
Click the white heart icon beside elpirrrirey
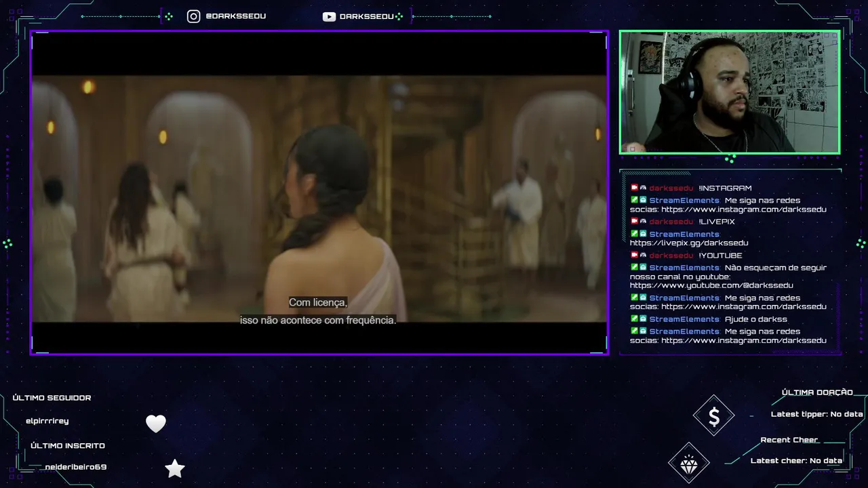pos(156,424)
